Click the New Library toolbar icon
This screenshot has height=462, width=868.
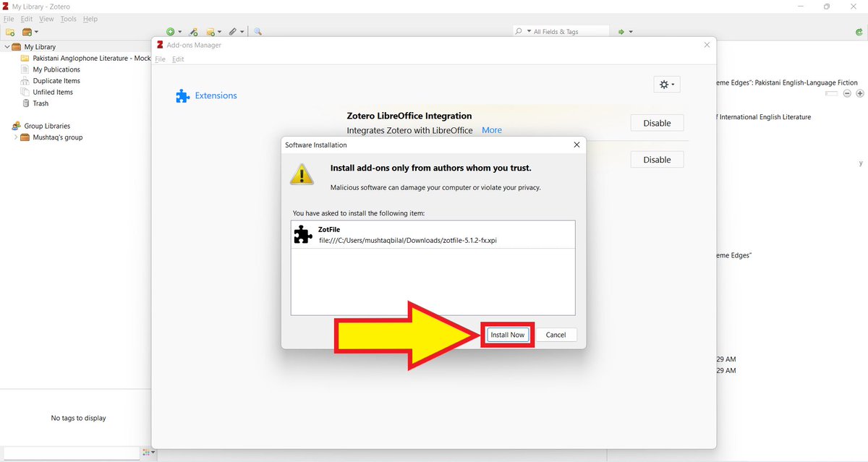(30, 32)
